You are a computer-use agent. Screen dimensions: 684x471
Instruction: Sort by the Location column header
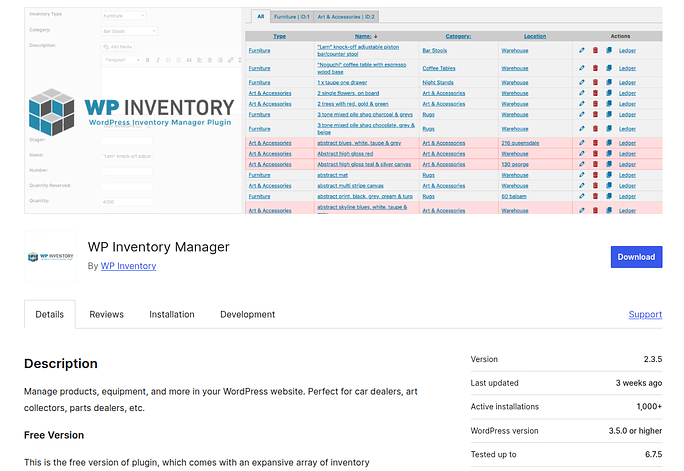[535, 36]
